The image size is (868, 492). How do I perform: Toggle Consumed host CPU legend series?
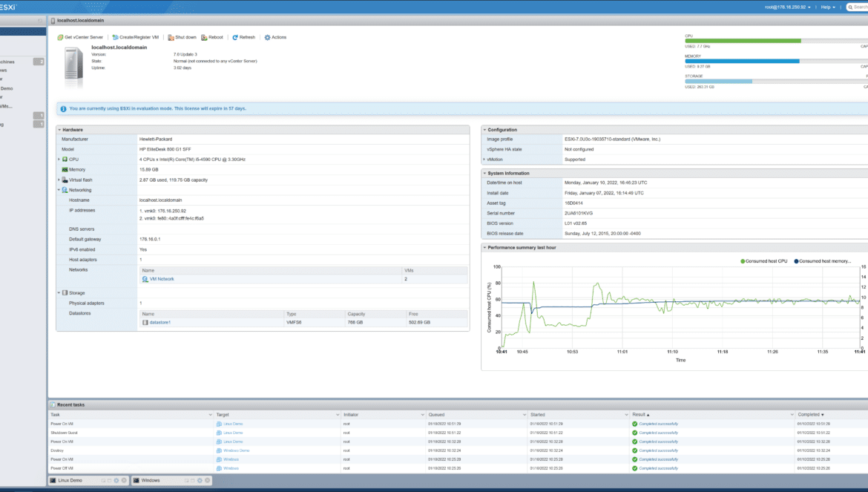(x=764, y=261)
